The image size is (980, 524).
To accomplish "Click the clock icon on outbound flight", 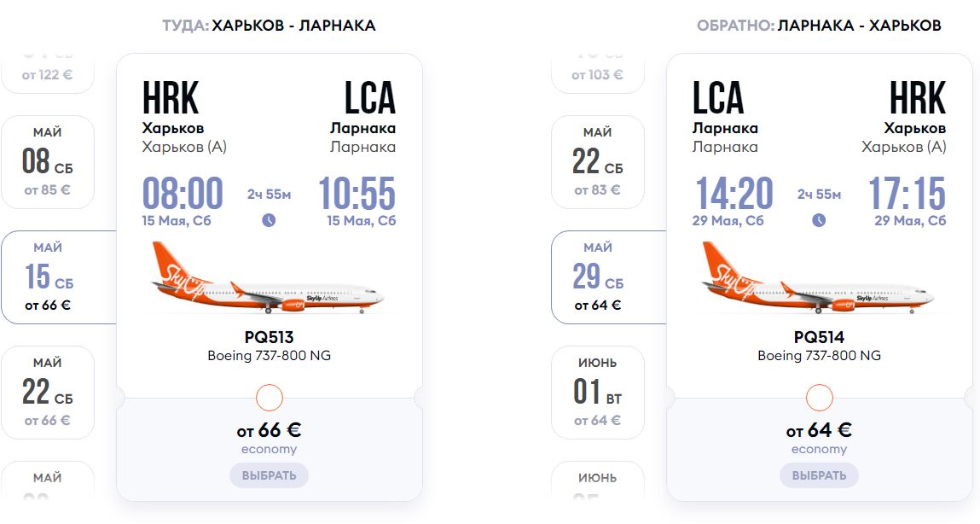I will tap(269, 220).
